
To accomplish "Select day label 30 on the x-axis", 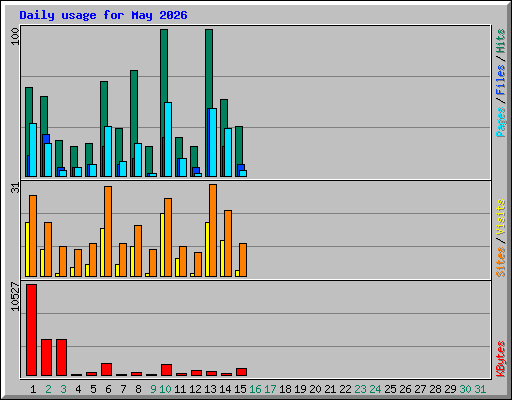I will (465, 389).
